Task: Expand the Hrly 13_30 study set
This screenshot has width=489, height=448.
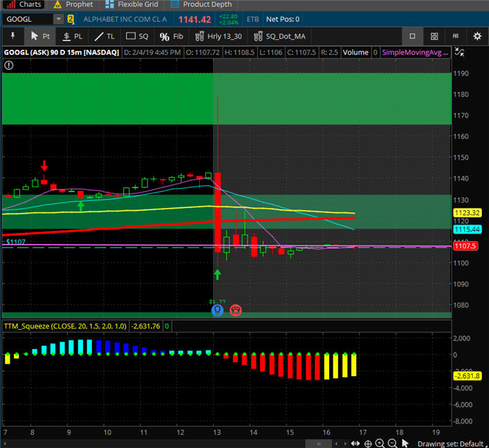Action: pyautogui.click(x=214, y=36)
